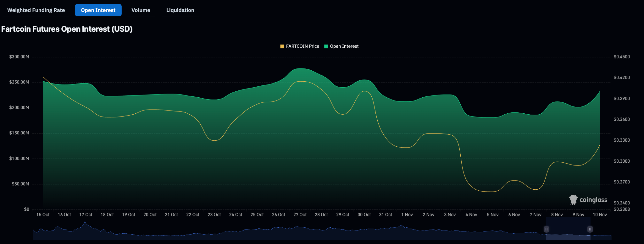Click the 27 Oct date axis label
The width and height of the screenshot is (644, 244).
coord(300,214)
